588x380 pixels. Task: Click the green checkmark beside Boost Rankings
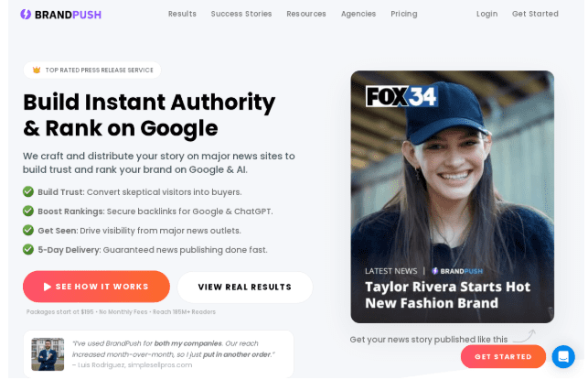coord(28,211)
